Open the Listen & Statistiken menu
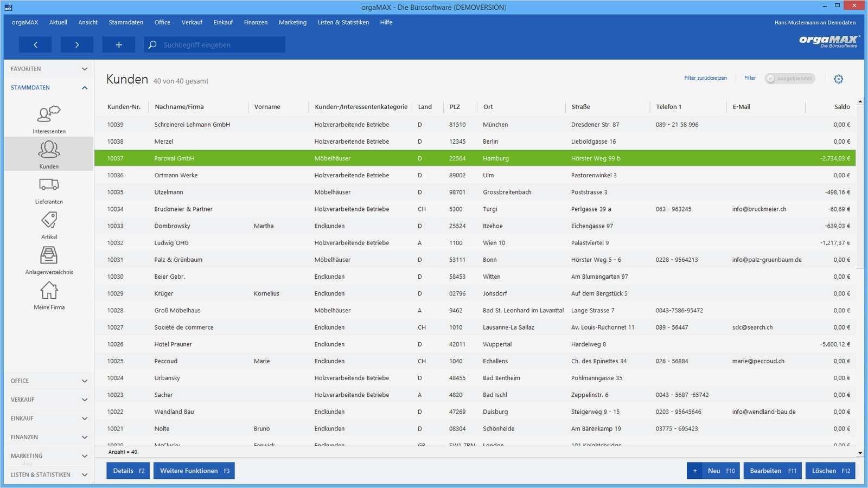This screenshot has height=488, width=868. [x=343, y=22]
